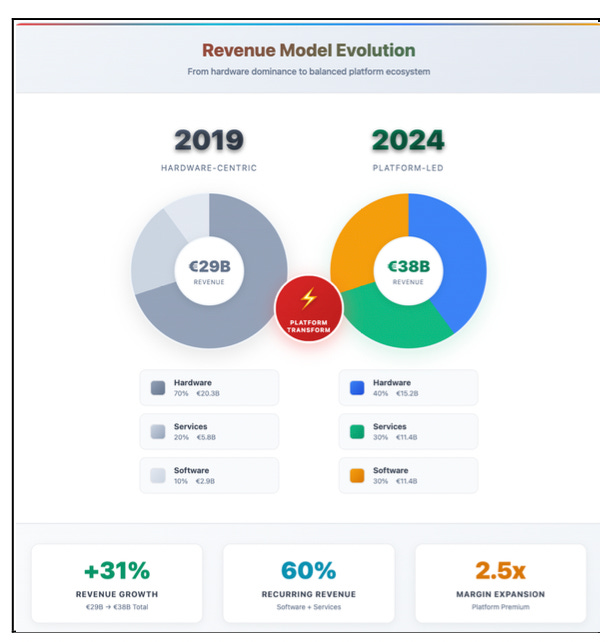This screenshot has height=642, width=616.
Task: Click the Platform Transform lightning badge
Action: tap(308, 308)
